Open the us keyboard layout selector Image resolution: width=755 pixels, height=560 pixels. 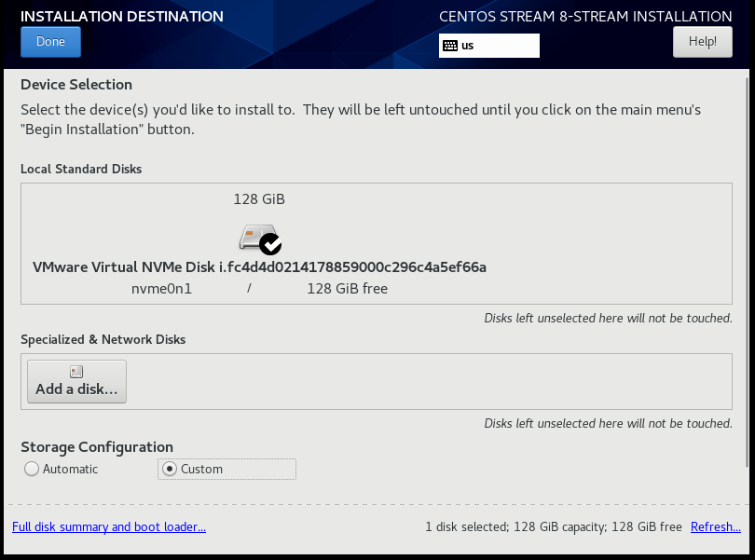[488, 46]
